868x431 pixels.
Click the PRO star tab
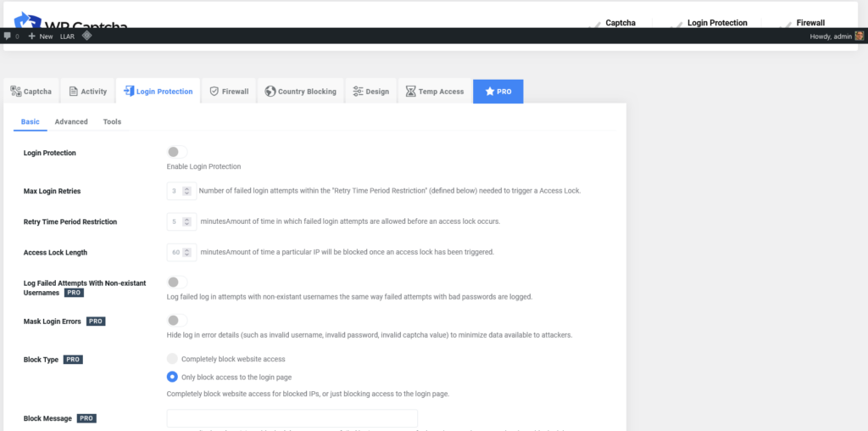(x=498, y=92)
